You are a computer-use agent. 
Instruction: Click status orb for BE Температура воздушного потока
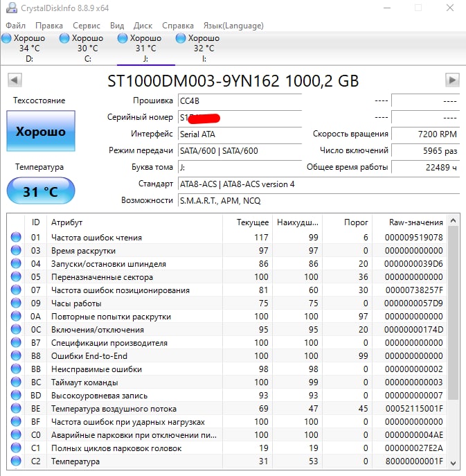(x=16, y=408)
